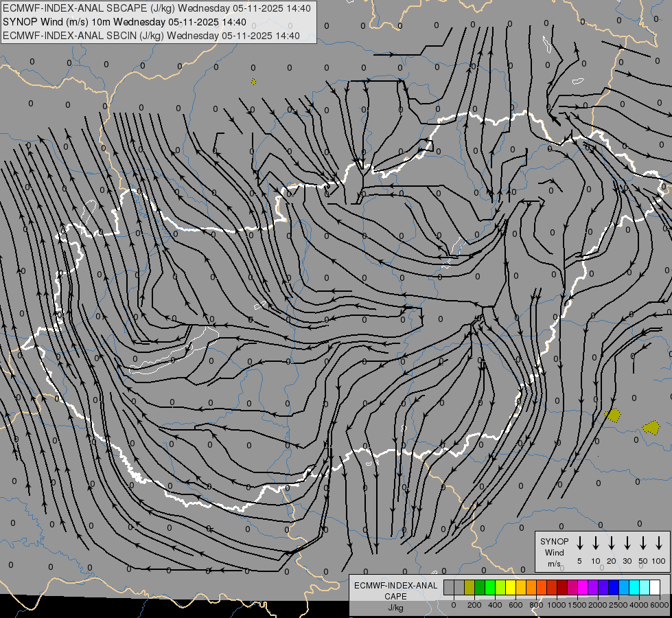Pick the pure yellow CAPE swatch
Screen dimensions: 672x618
click(511, 587)
